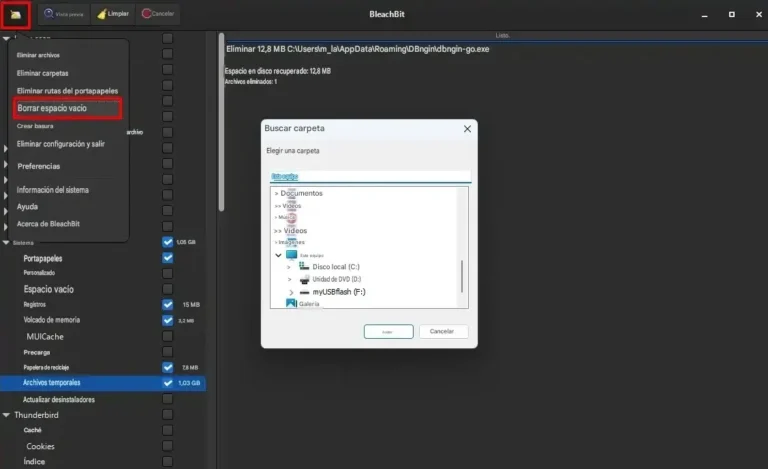Click the 1,03 GB size value
The height and width of the screenshot is (469, 768).
[189, 383]
